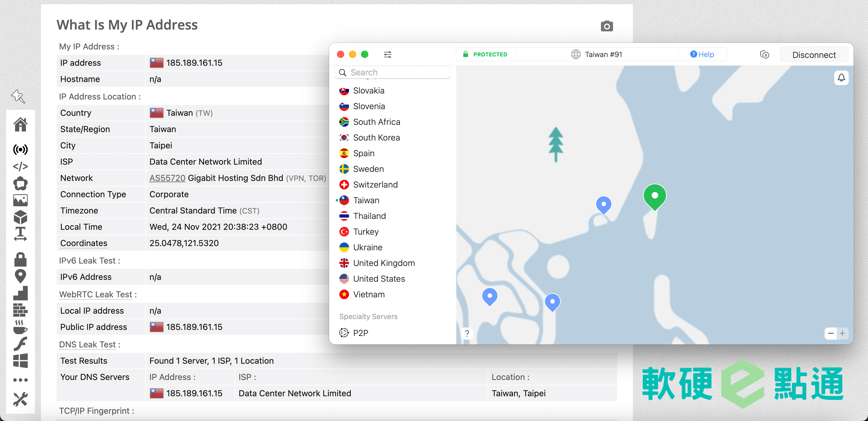Select Taiwan in country list

coord(366,200)
